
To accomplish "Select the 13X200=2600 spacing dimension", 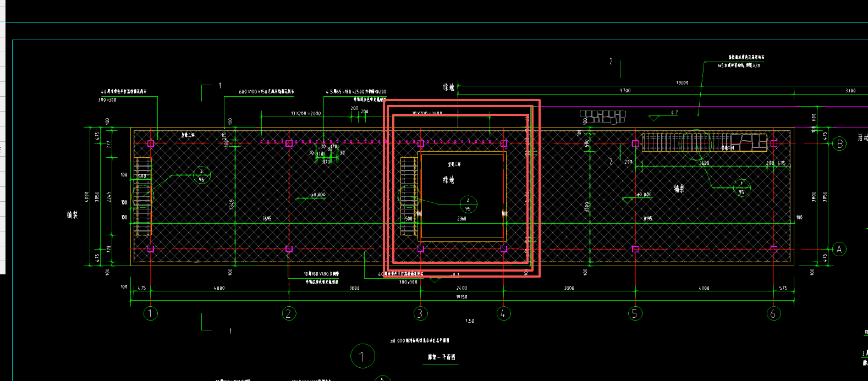I will [306, 113].
